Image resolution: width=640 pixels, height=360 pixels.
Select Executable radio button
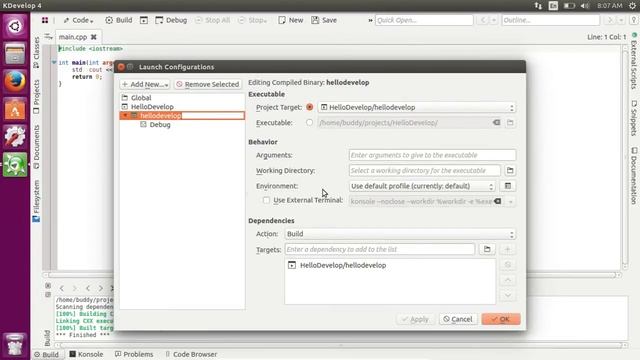pos(309,122)
